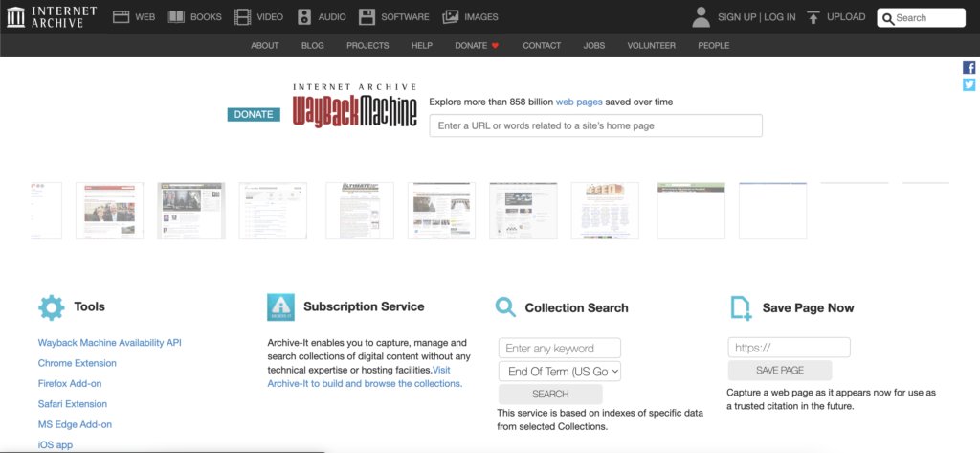Open the Books section icon

[176, 17]
